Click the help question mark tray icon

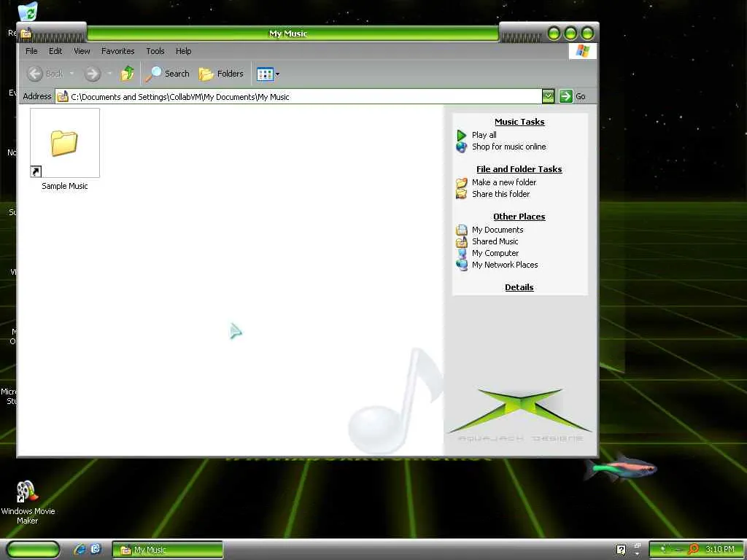pos(622,550)
